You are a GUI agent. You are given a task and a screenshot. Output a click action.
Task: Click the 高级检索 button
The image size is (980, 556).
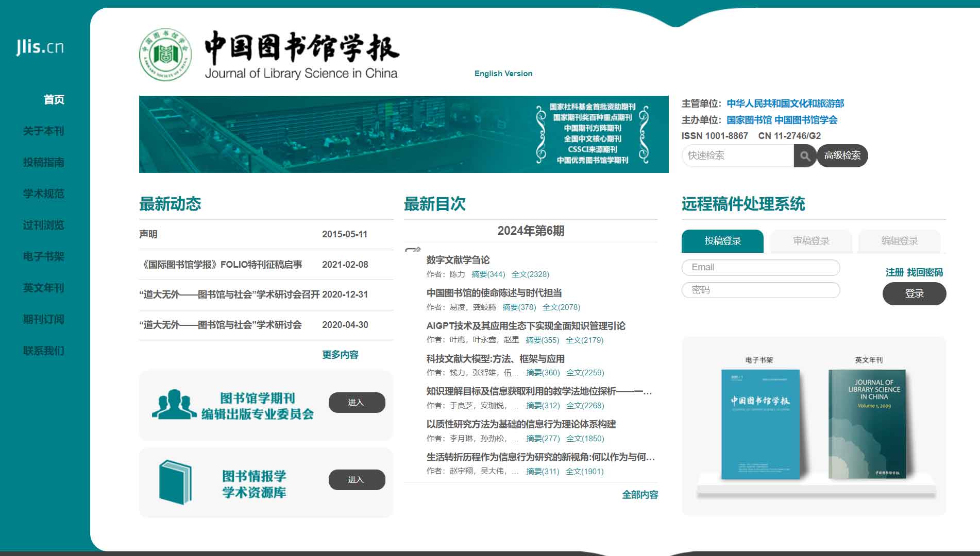click(x=842, y=155)
